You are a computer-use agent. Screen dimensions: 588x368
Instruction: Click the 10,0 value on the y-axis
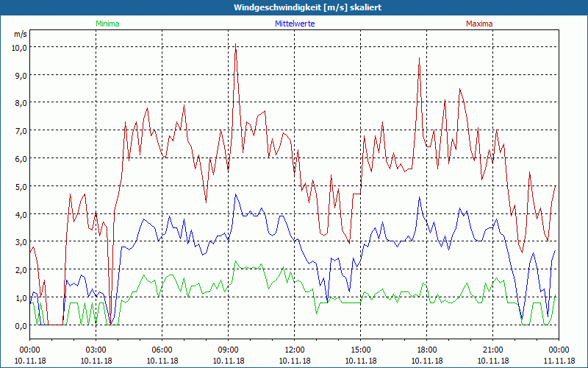coord(18,47)
